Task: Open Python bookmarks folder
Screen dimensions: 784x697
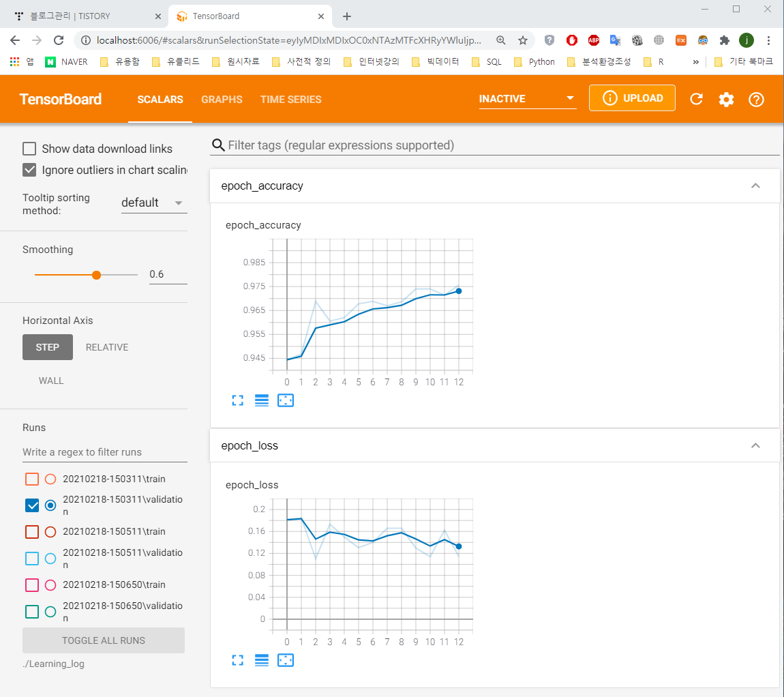Action: coord(534,61)
